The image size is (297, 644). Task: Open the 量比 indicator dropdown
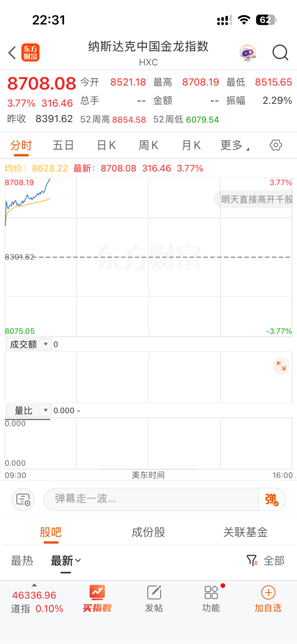[29, 410]
